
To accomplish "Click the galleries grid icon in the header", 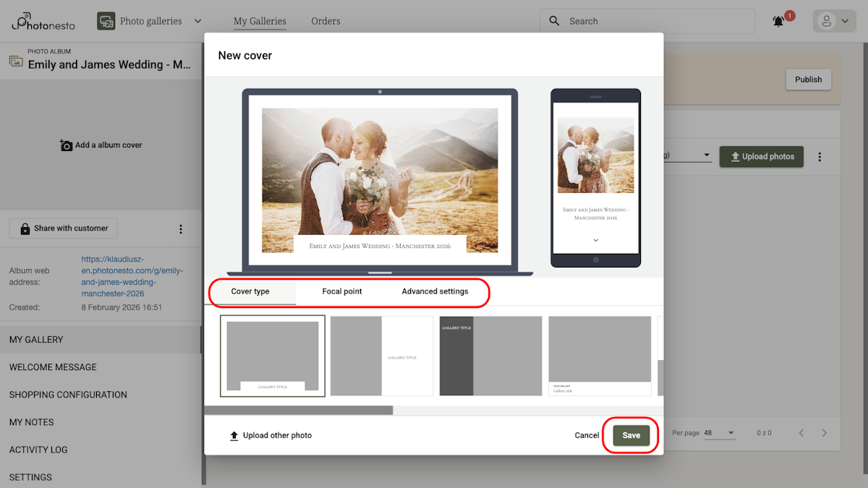I will [106, 21].
